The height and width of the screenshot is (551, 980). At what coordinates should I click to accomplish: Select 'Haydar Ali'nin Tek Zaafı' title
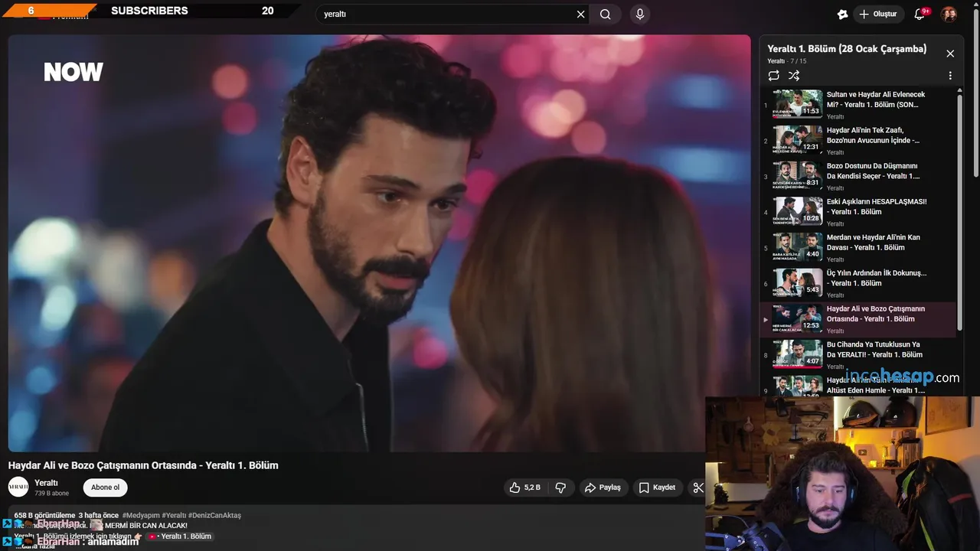[873, 135]
